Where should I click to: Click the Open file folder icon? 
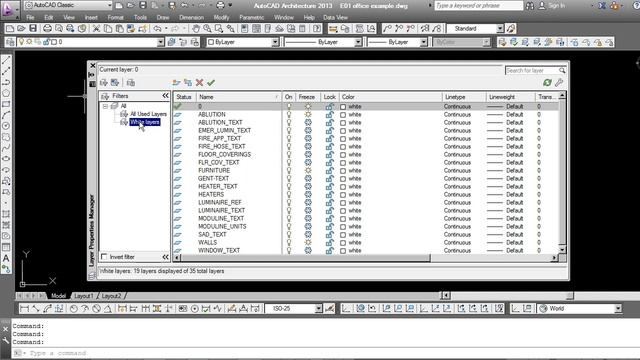[x=21, y=29]
